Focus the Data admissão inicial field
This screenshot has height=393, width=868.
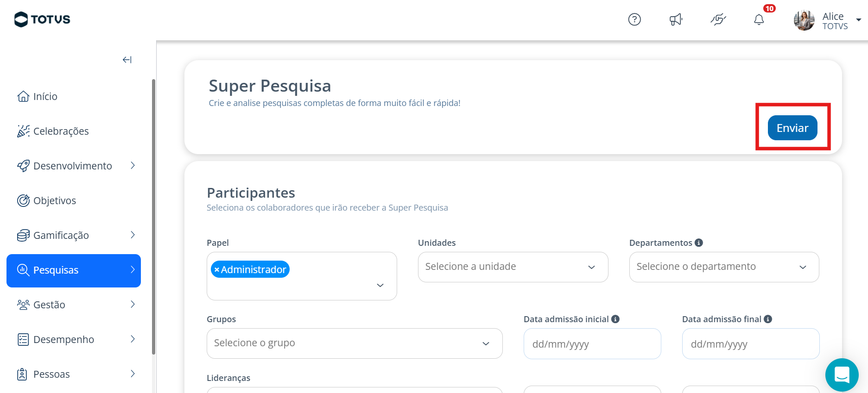(x=592, y=344)
